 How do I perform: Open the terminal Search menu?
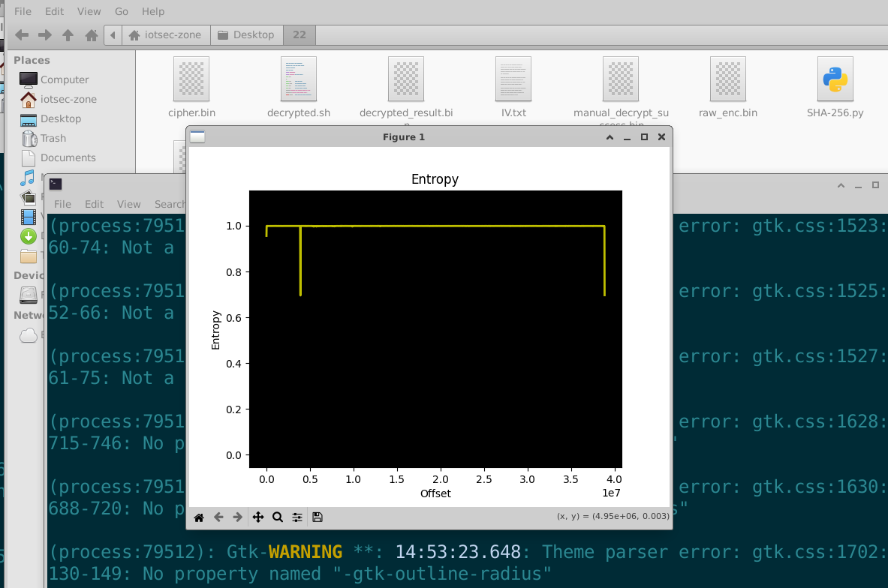[x=170, y=204]
